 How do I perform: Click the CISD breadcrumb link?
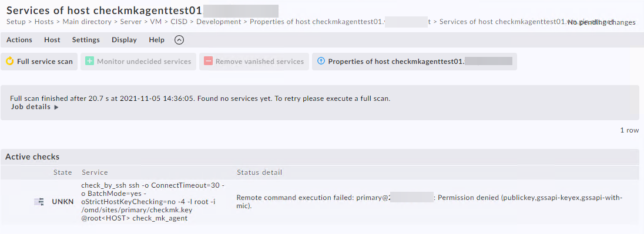point(179,22)
